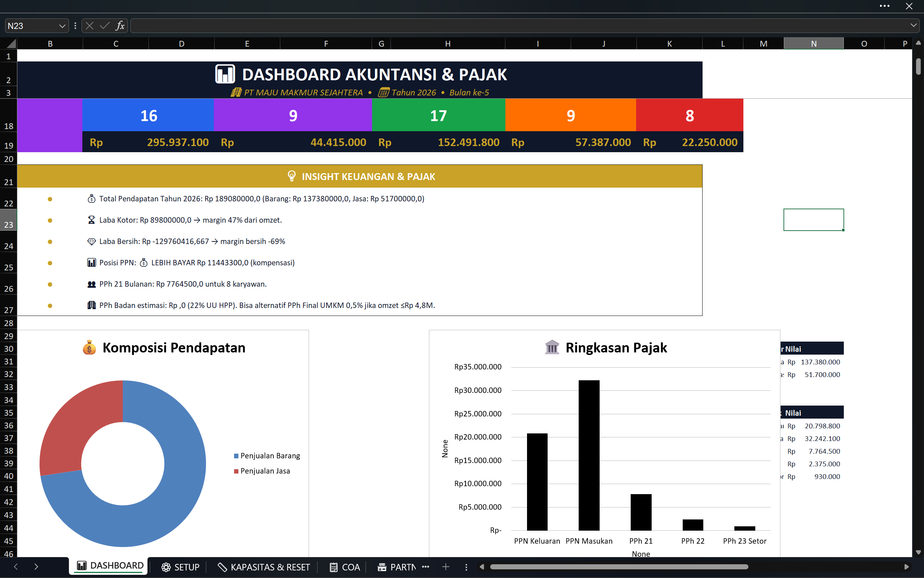This screenshot has height=578, width=924.
Task: Click the vertical scrollbar thumb
Action: tap(918, 66)
